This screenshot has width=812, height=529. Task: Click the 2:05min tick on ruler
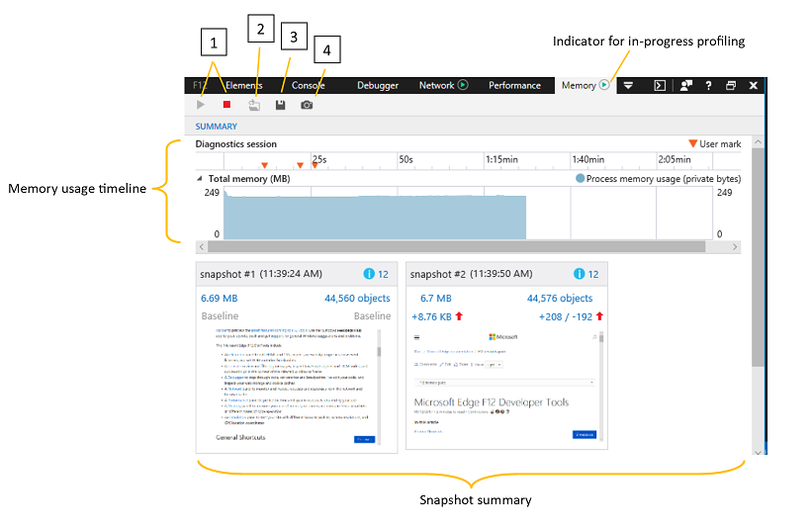pos(675,159)
